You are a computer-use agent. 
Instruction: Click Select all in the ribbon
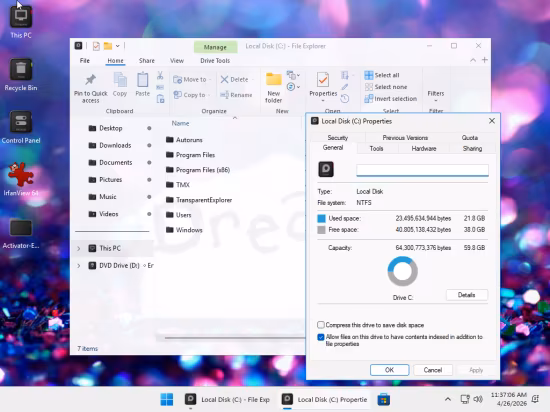click(x=382, y=75)
